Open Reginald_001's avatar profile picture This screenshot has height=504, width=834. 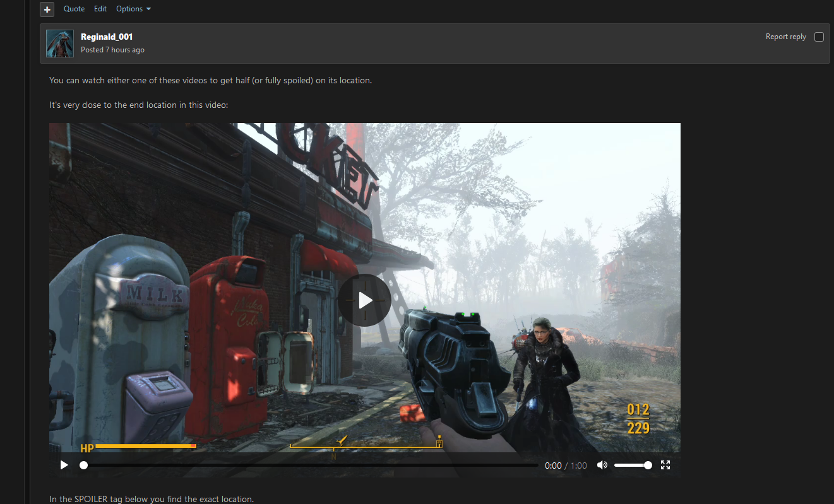click(x=60, y=44)
